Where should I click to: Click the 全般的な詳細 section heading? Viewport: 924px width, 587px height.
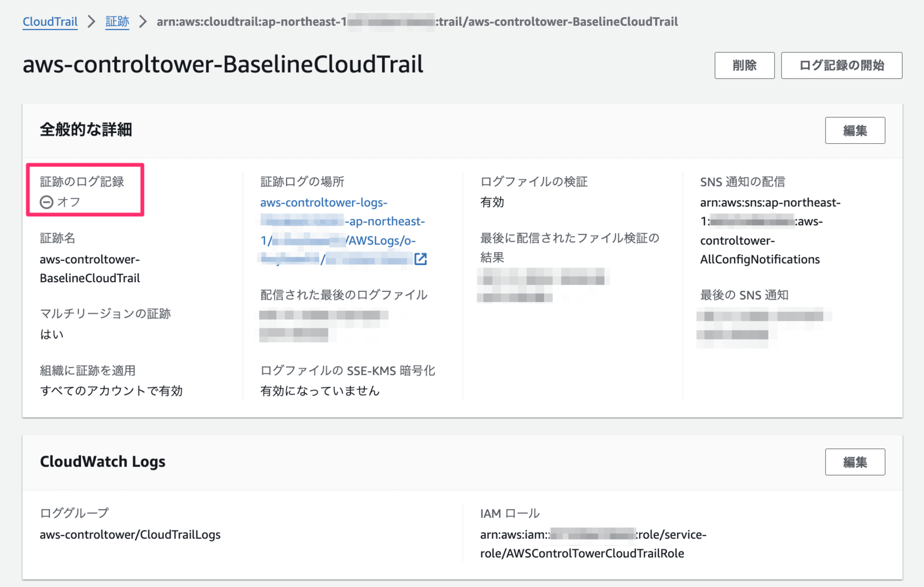[86, 130]
